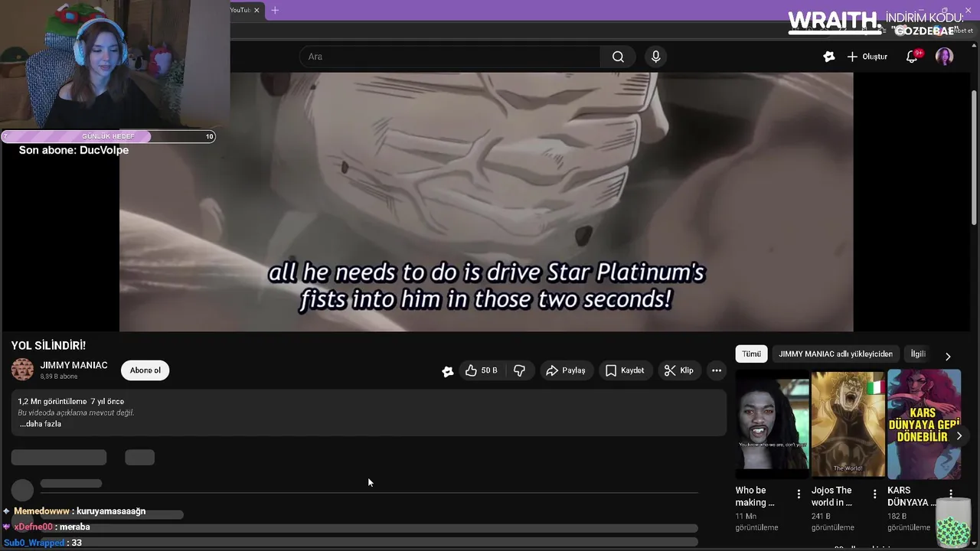The width and height of the screenshot is (980, 551).
Task: Click the video player frame
Action: pos(486,202)
